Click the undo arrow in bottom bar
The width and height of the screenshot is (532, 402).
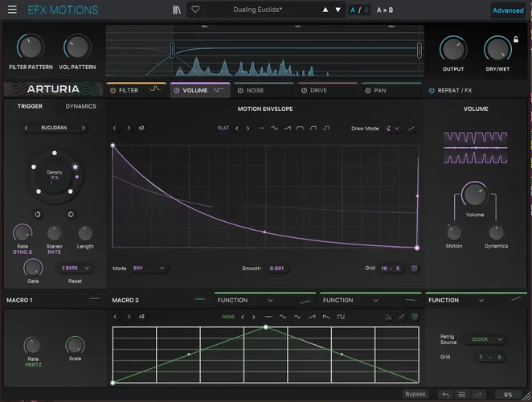click(x=445, y=394)
